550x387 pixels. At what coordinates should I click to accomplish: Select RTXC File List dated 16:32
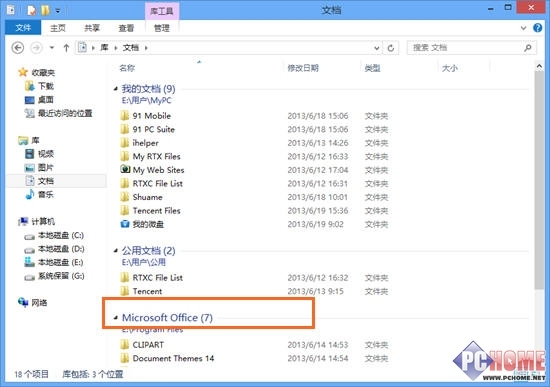tap(157, 278)
